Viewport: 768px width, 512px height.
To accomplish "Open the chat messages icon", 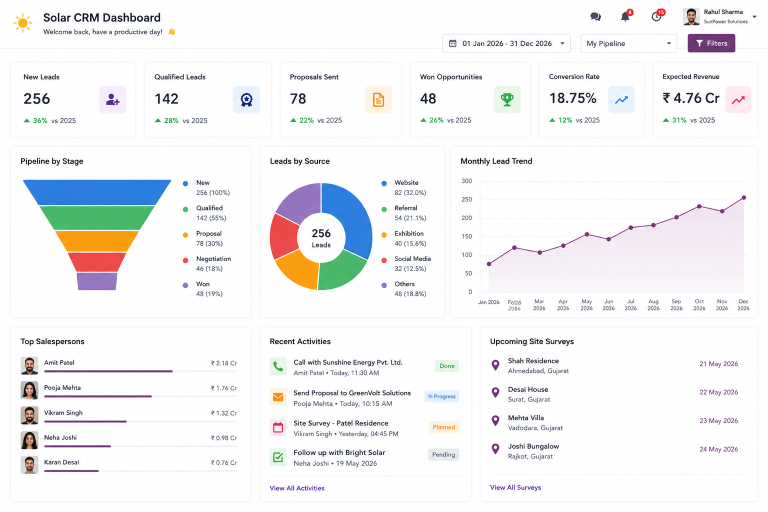I will tap(596, 17).
